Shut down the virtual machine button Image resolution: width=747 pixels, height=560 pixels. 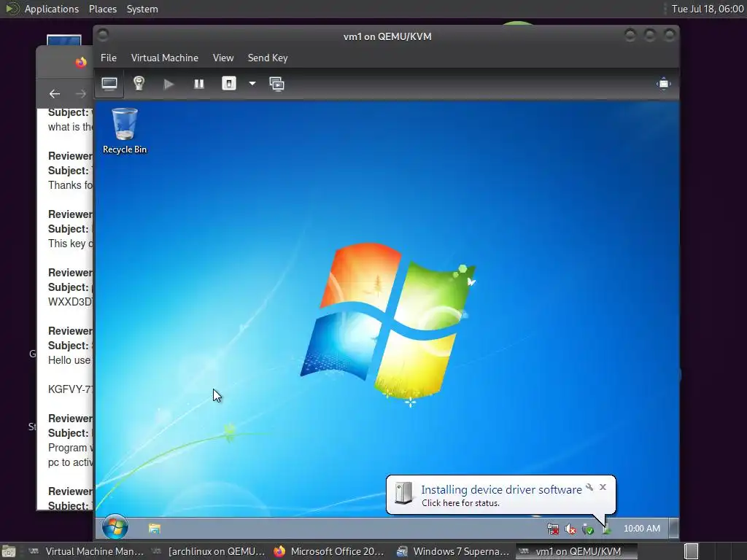click(x=228, y=84)
